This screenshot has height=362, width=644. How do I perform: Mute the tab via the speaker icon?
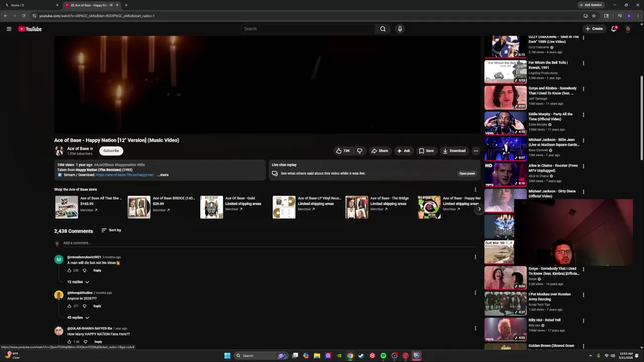coord(111,5)
